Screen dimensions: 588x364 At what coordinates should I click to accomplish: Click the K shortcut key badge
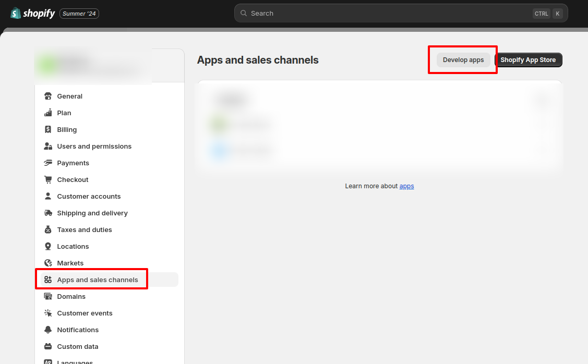[x=558, y=14]
